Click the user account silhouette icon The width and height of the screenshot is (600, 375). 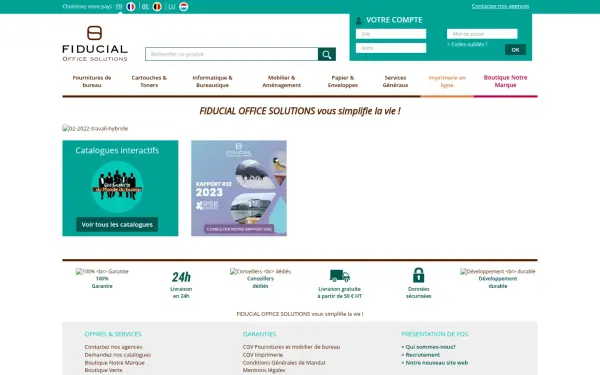[x=359, y=21]
